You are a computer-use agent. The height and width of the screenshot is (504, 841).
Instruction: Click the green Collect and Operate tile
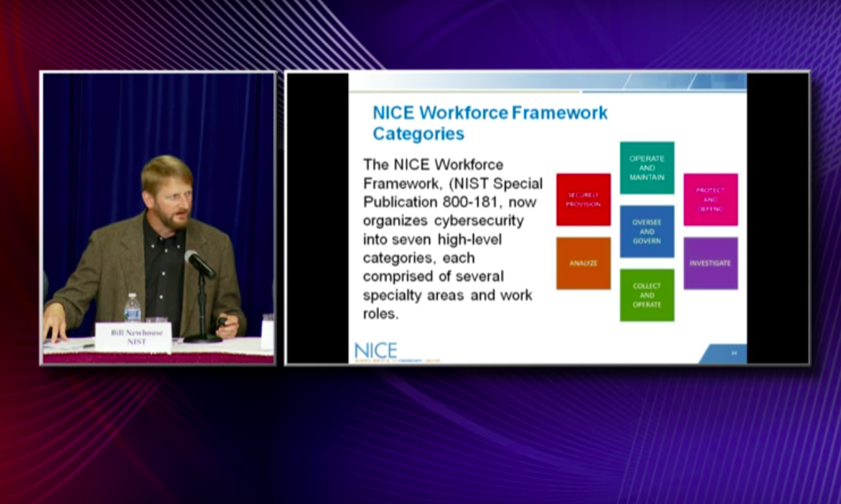pyautogui.click(x=647, y=295)
